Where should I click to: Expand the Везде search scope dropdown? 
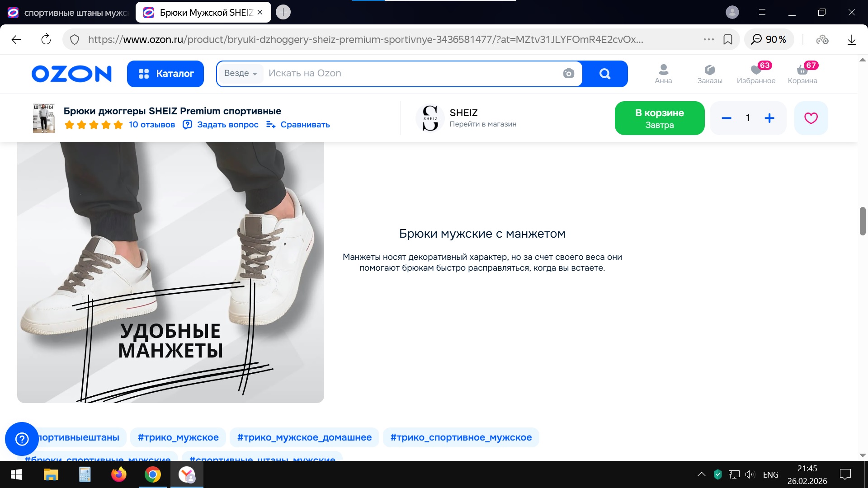[x=241, y=74]
